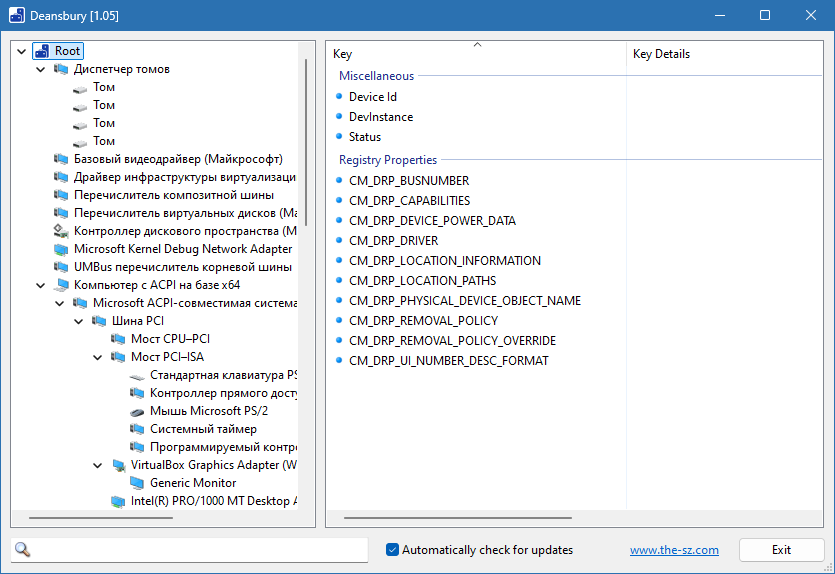The width and height of the screenshot is (835, 574).
Task: Click the Компьютер с ACPI computer icon
Action: coord(61,285)
